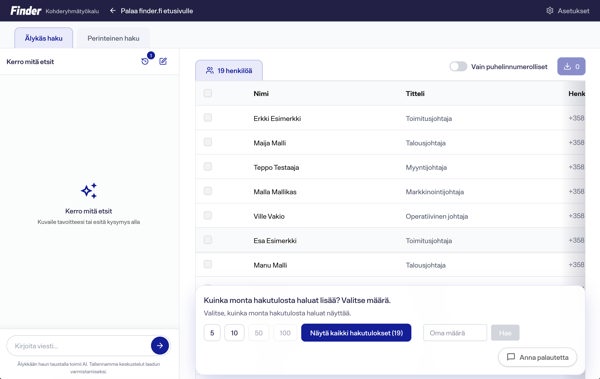Click the name Ville Vakio
This screenshot has height=379, width=600.
point(269,216)
